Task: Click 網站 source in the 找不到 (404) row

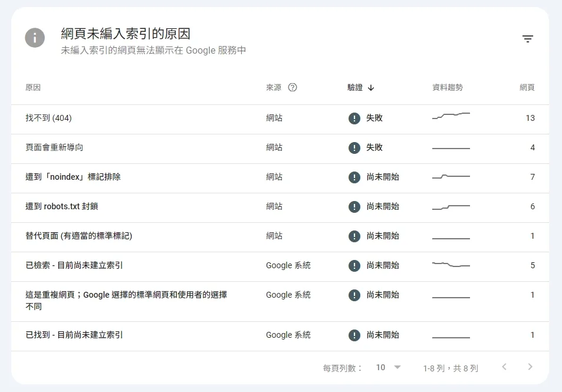Action: [x=274, y=118]
